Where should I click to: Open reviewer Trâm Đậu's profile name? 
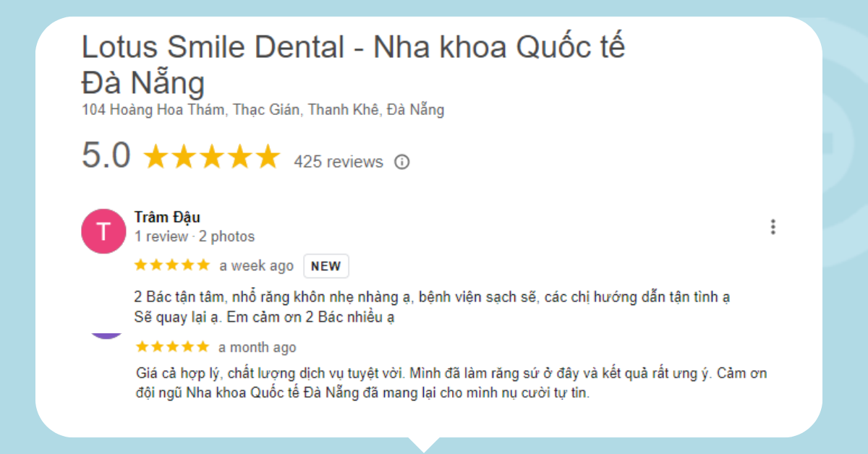pyautogui.click(x=167, y=217)
